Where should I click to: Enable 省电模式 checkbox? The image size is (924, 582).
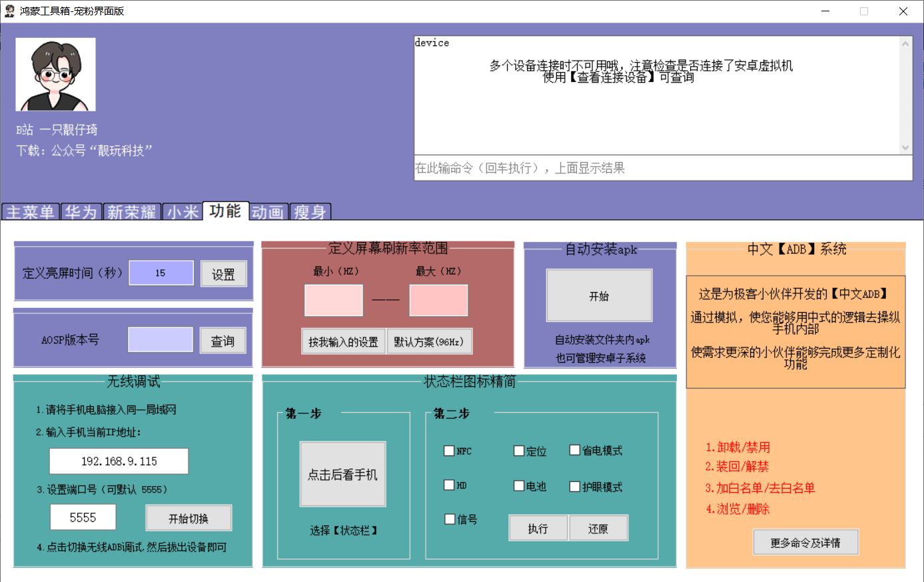tap(575, 450)
